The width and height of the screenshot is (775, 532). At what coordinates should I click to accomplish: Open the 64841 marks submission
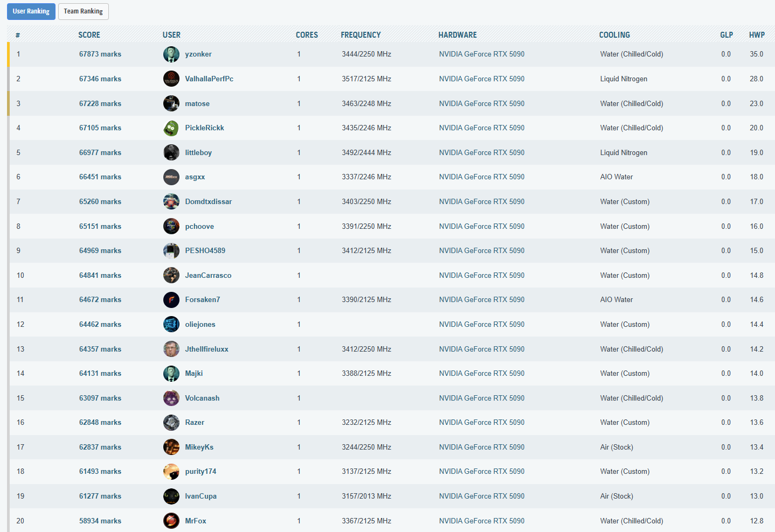click(x=100, y=276)
